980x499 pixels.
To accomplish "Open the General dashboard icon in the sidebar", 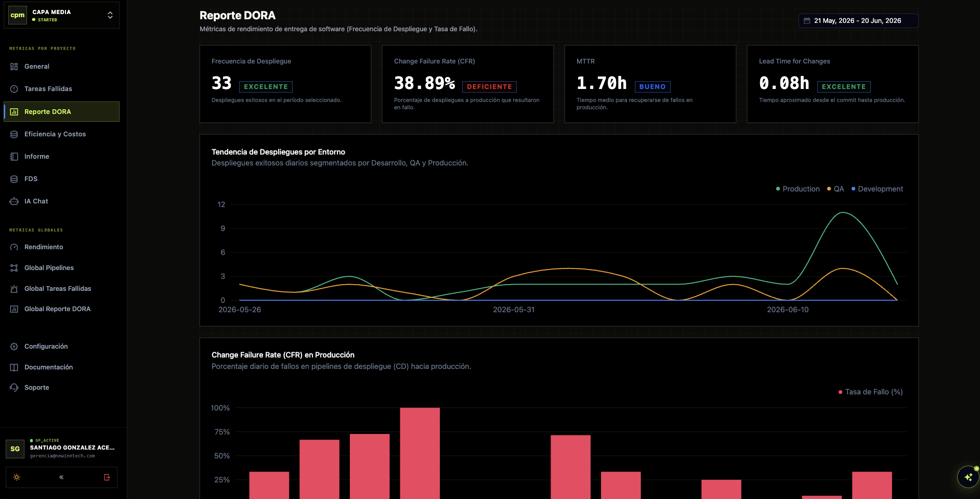I will pos(14,67).
